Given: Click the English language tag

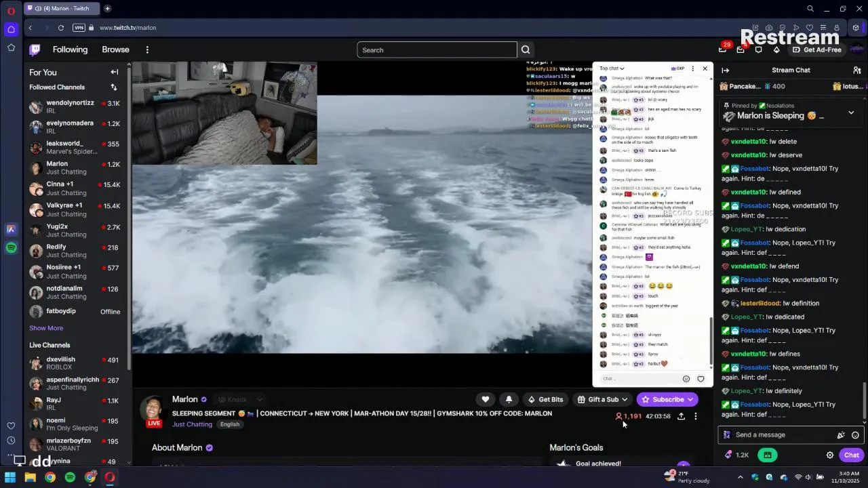Looking at the screenshot, I should (x=229, y=424).
